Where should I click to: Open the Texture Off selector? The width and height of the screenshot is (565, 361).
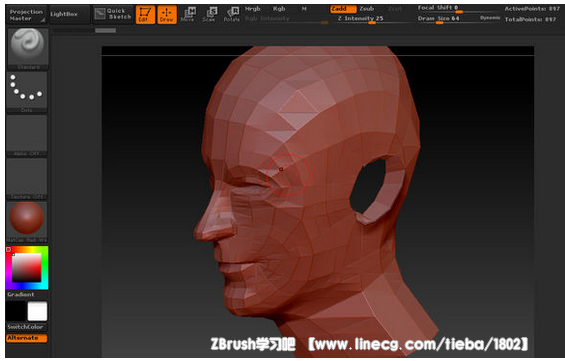pyautogui.click(x=27, y=179)
